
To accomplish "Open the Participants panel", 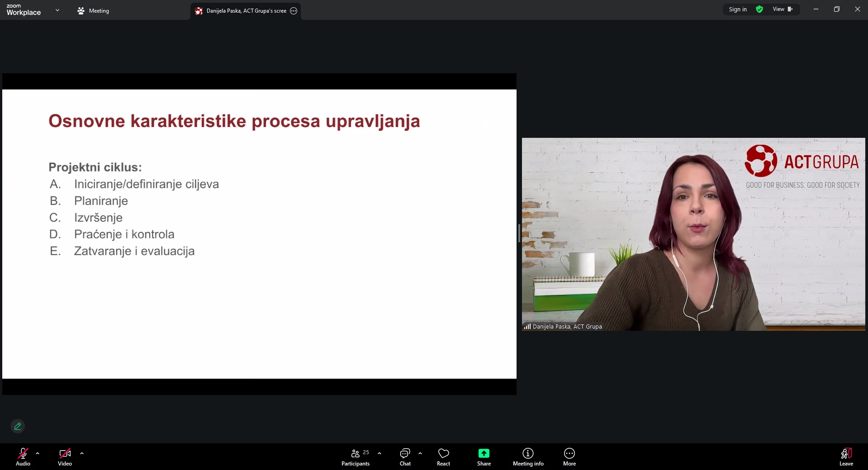I will pyautogui.click(x=356, y=456).
